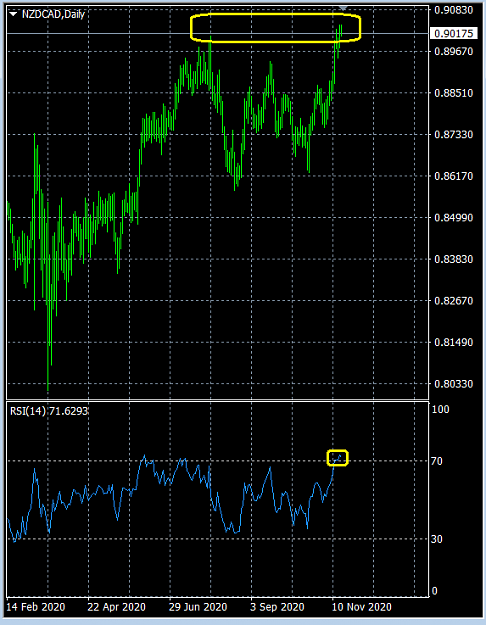Open the NZDCAD chart dropdown triangle

pyautogui.click(x=14, y=14)
